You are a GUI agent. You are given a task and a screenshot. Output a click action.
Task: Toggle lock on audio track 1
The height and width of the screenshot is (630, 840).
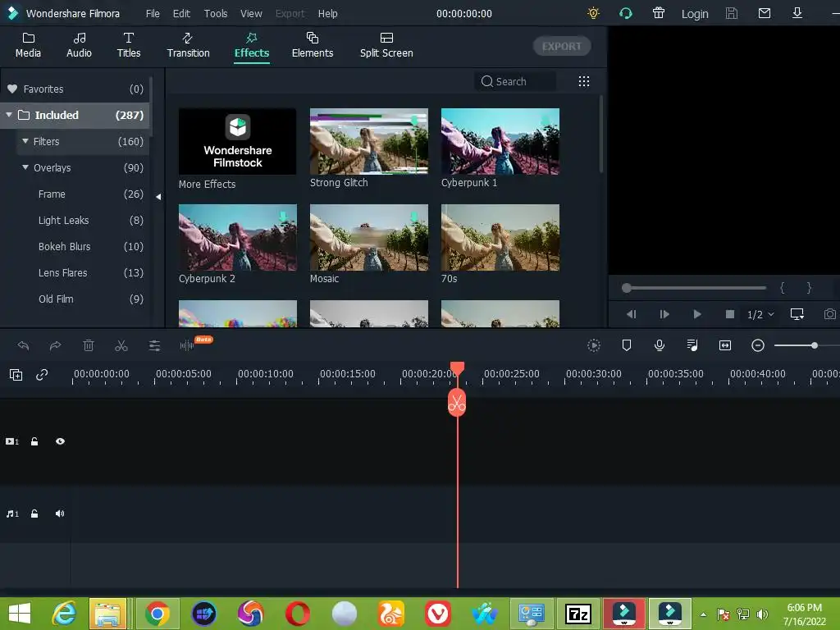(x=34, y=514)
